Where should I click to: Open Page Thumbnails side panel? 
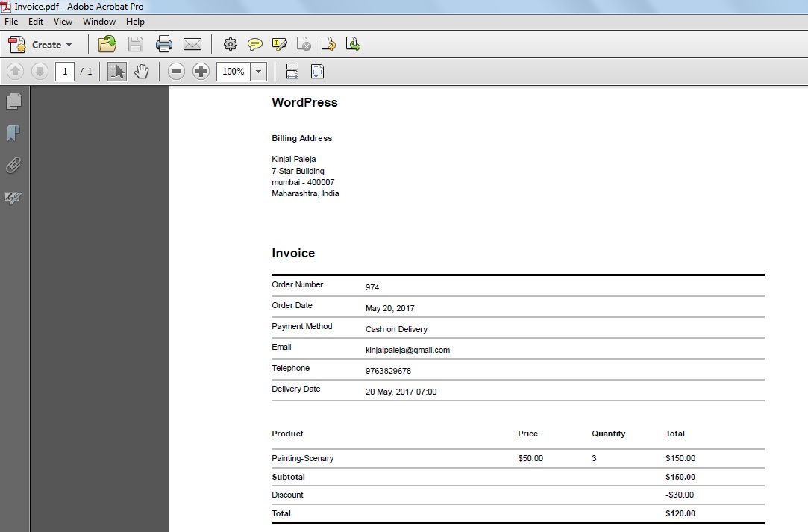tap(14, 101)
